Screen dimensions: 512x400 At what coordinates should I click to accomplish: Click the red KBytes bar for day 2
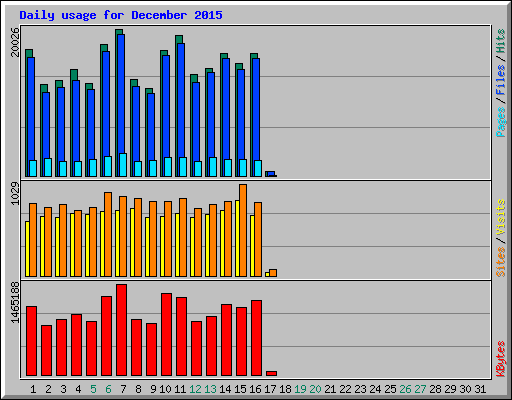pos(46,351)
